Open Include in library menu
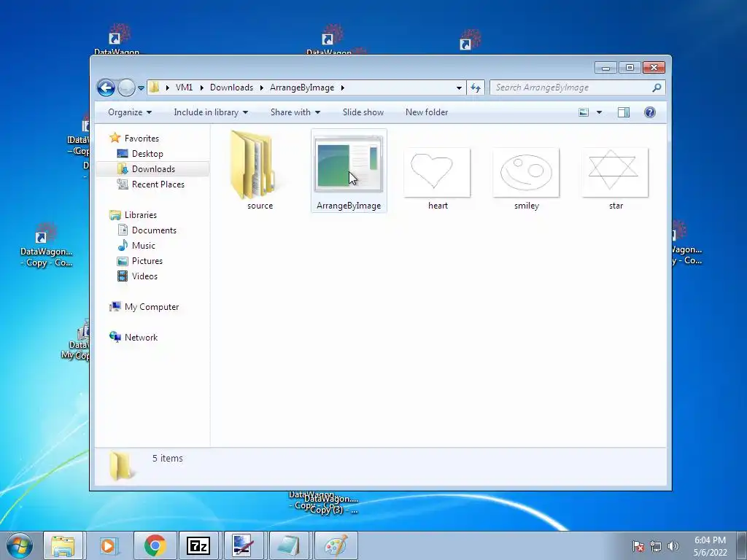 point(211,112)
